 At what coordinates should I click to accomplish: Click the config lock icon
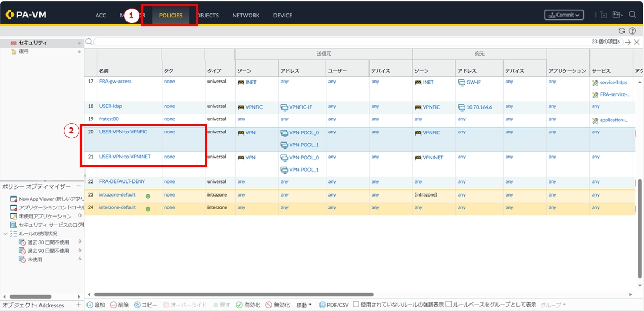tap(604, 15)
